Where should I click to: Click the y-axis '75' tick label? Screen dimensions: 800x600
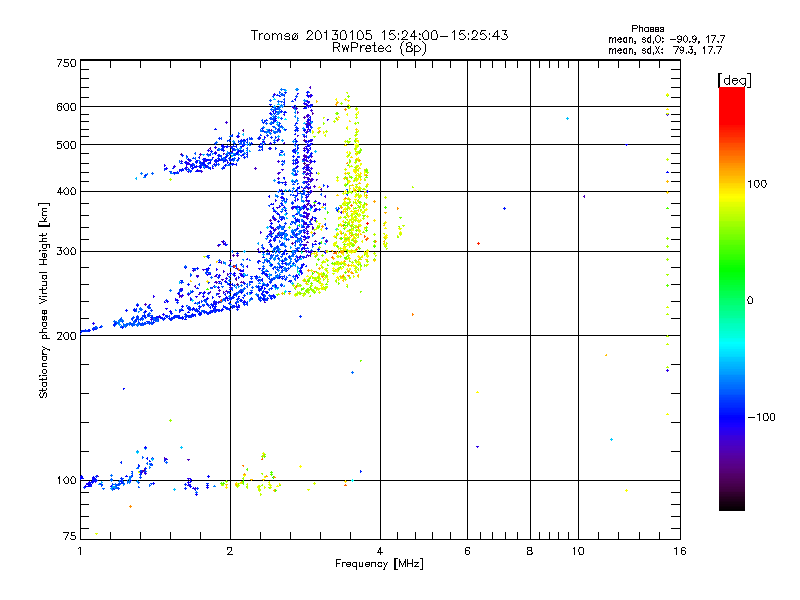pos(69,536)
